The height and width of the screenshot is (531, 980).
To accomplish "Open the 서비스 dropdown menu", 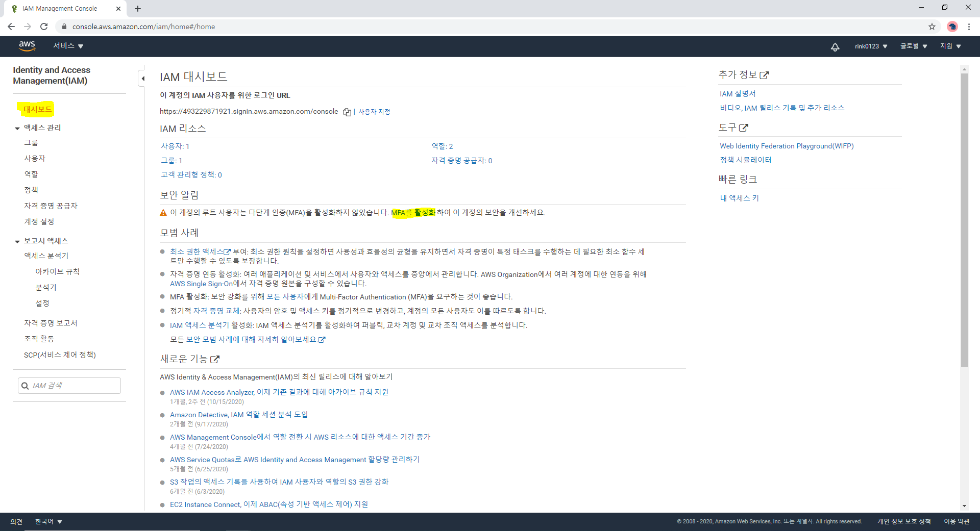I will pos(68,46).
